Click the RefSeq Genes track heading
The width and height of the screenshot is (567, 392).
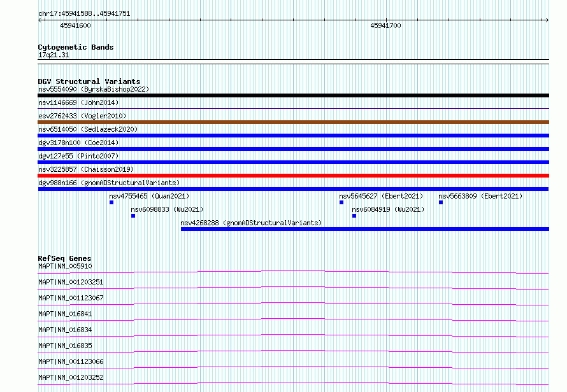[64, 258]
